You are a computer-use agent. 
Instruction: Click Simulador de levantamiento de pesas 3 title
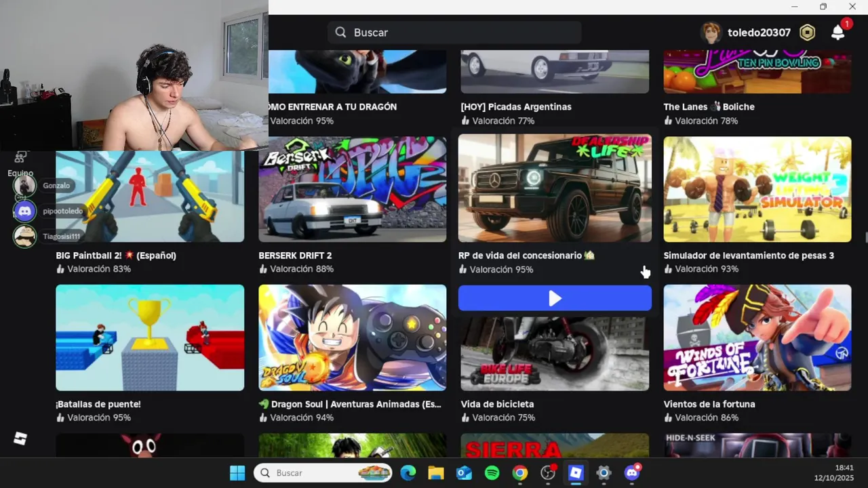(x=749, y=256)
